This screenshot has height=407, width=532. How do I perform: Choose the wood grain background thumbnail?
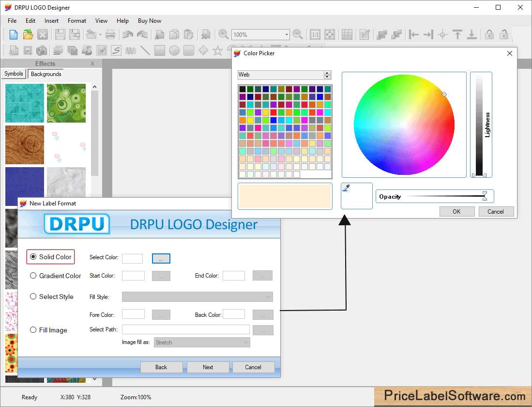25,145
